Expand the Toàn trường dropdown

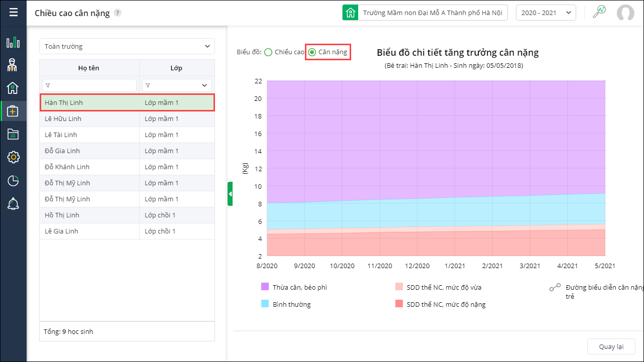point(127,46)
